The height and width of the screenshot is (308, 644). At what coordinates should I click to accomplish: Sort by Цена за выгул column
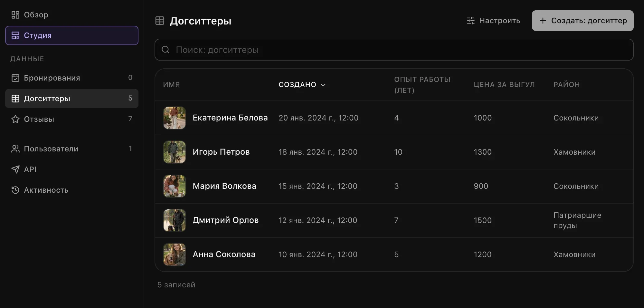coord(504,85)
